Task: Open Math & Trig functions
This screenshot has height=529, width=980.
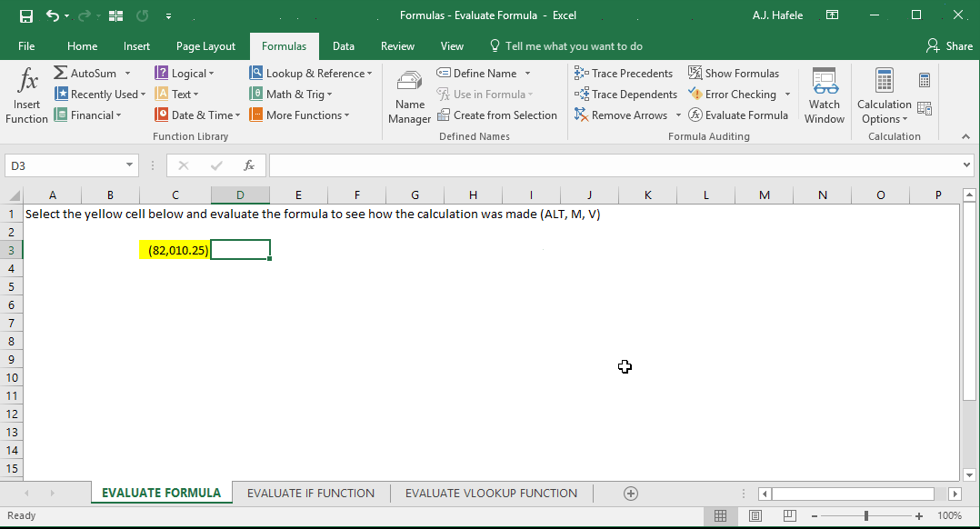Action: 291,95
